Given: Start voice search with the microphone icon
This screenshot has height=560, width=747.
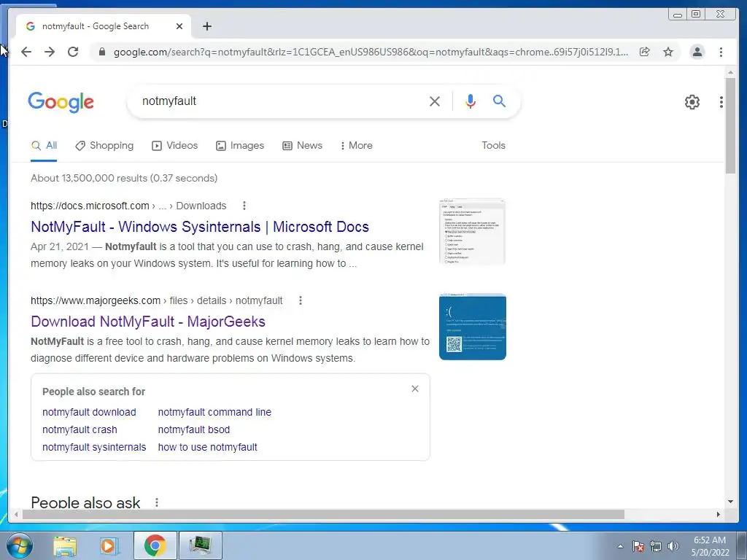Looking at the screenshot, I should [471, 101].
